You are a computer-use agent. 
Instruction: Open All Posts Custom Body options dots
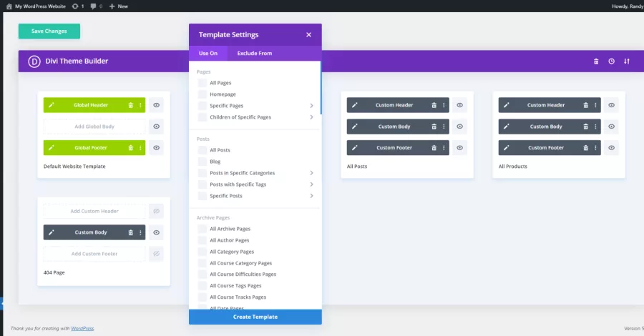coord(444,127)
